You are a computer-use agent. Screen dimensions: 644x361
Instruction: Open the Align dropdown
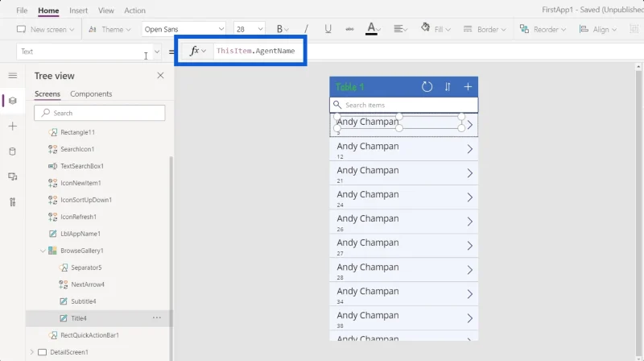597,29
